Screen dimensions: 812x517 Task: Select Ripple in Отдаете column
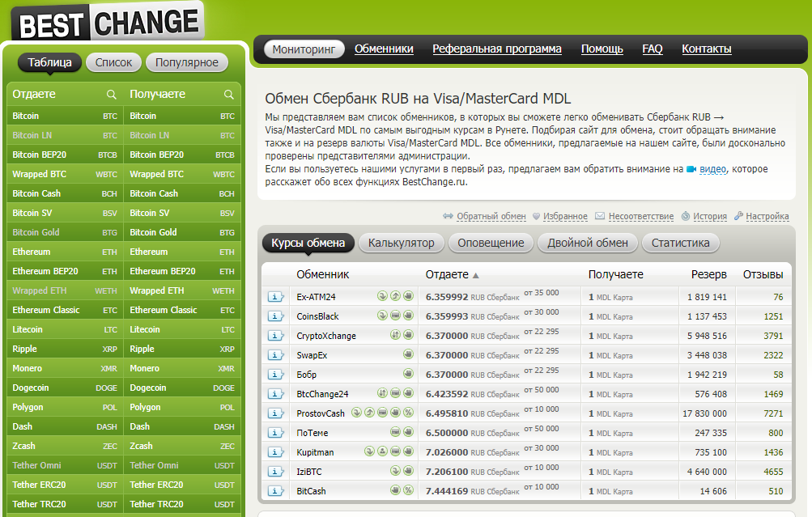tap(65, 349)
